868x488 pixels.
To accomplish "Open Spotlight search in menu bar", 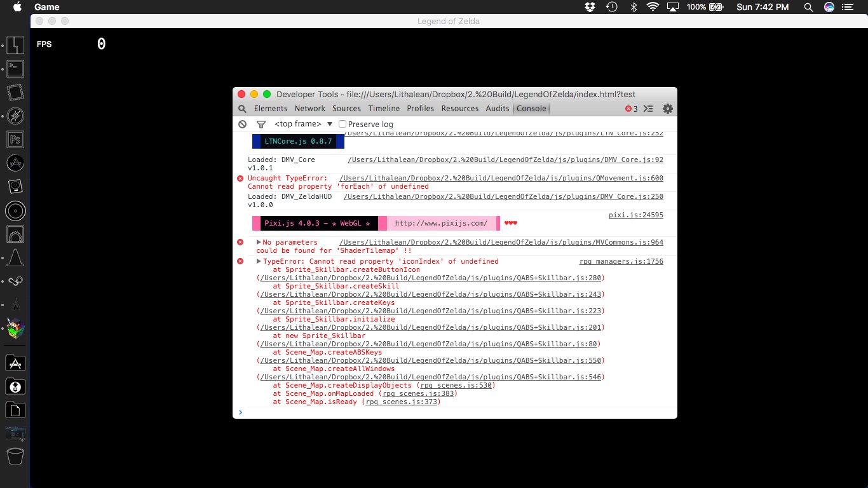I will [808, 7].
